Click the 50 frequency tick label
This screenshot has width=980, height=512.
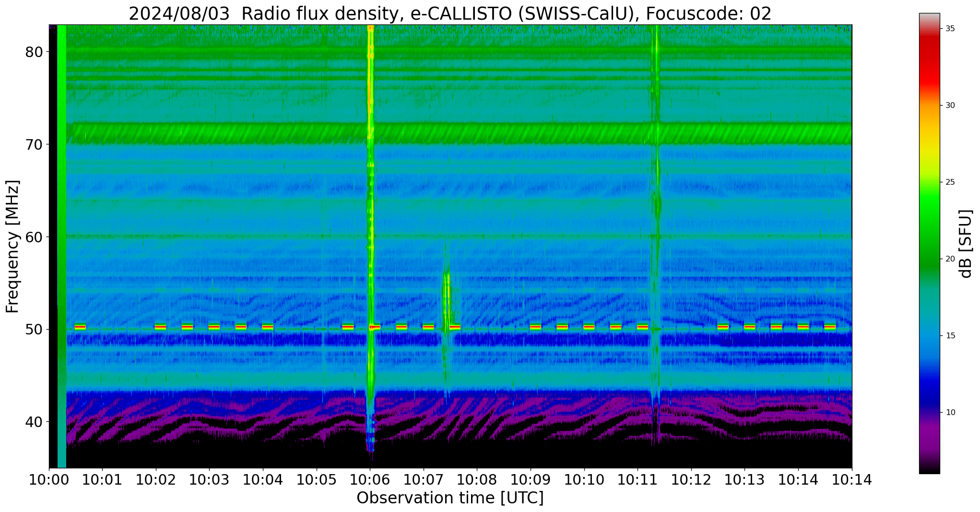point(35,330)
